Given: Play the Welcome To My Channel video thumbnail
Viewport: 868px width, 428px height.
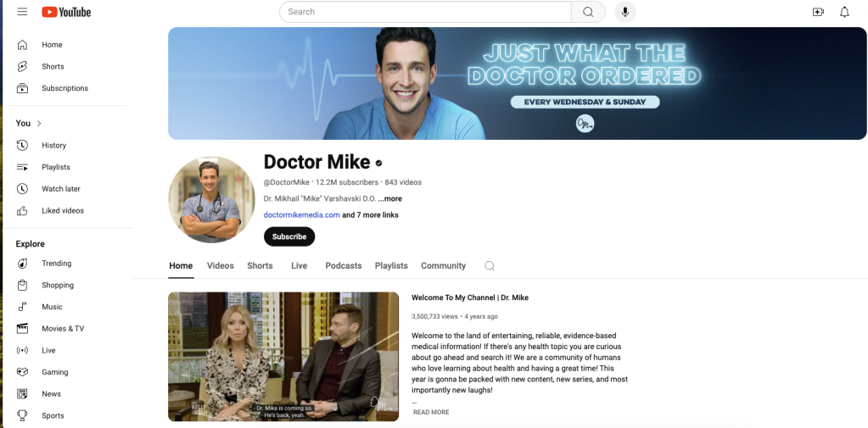Looking at the screenshot, I should [283, 357].
